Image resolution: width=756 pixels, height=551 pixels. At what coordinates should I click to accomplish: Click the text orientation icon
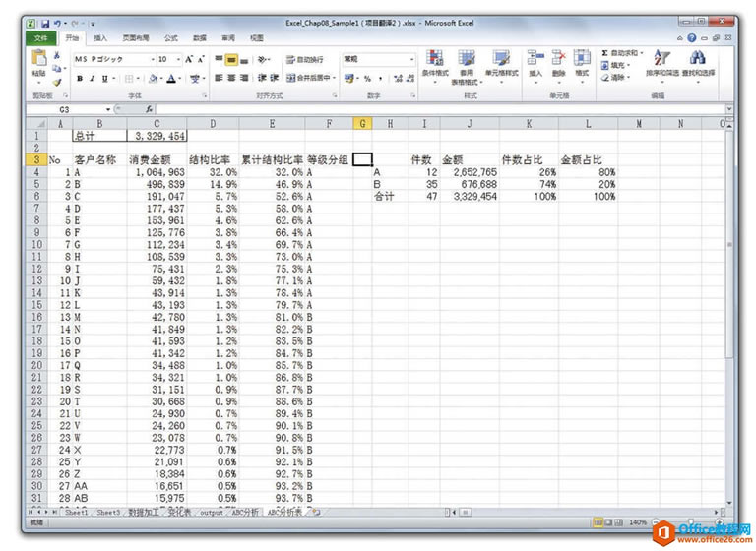point(262,59)
